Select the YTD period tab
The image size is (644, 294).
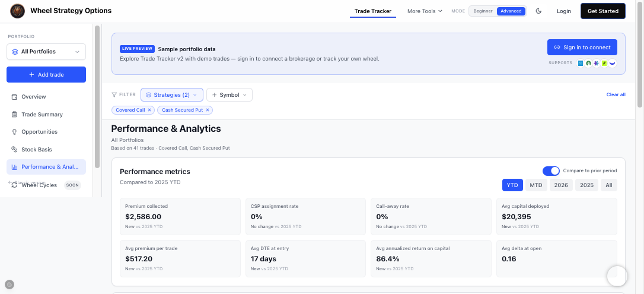[x=512, y=185]
